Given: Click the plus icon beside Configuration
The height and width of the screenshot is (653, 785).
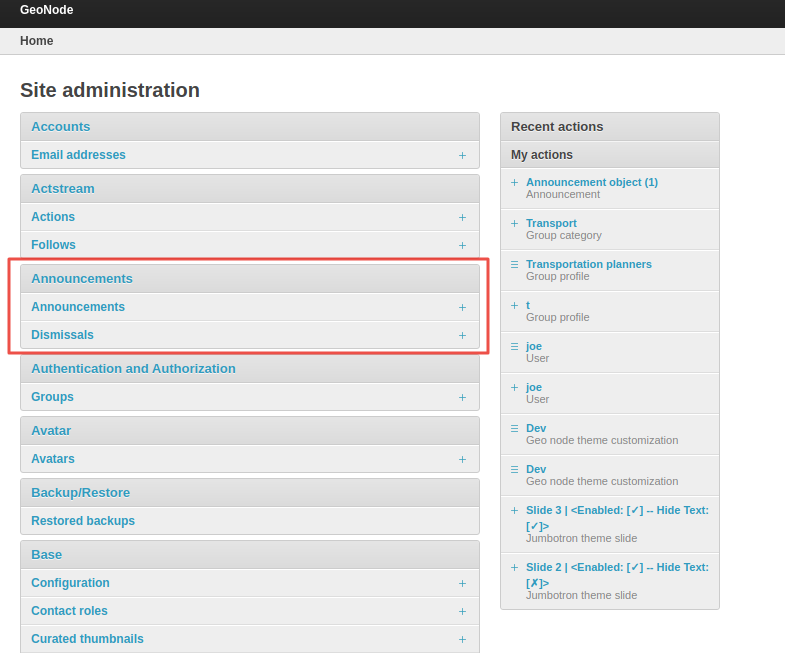Looking at the screenshot, I should pyautogui.click(x=462, y=583).
